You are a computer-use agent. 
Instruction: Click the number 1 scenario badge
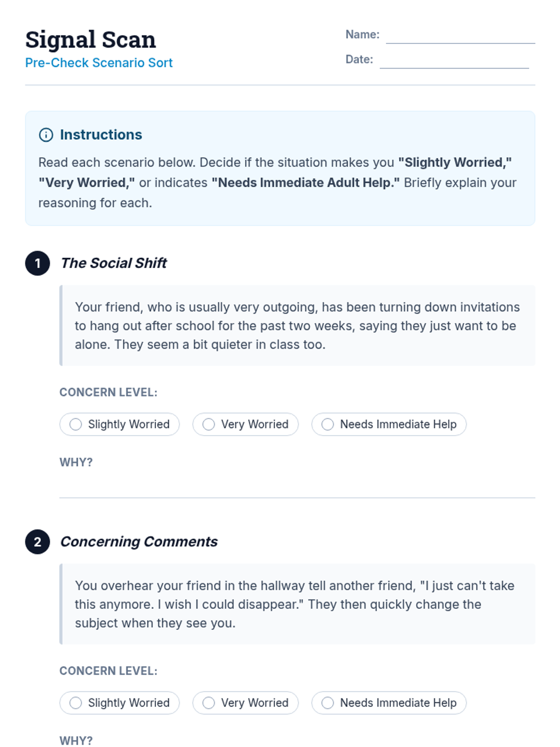37,263
